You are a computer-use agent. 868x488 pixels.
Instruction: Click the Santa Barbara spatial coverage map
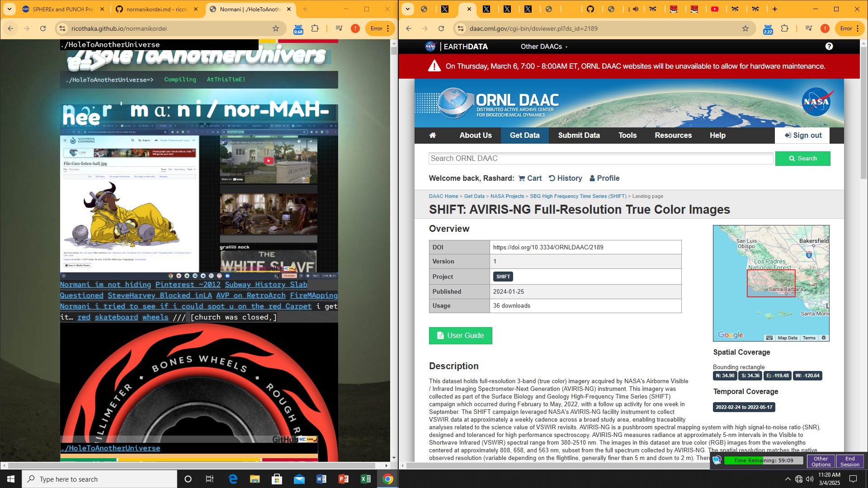pyautogui.click(x=771, y=283)
